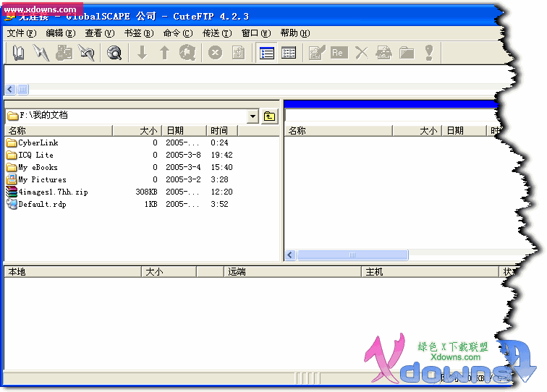Click remote pane horizontal scrollbar thumb

(352, 255)
